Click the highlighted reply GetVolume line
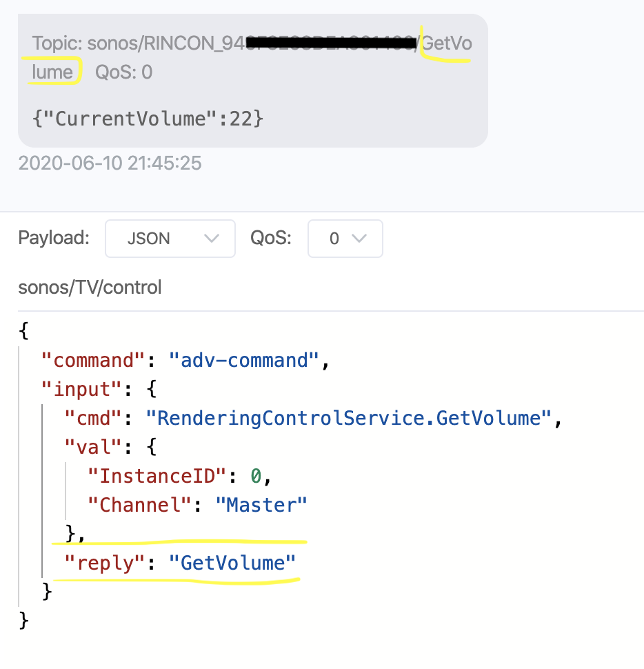The height and width of the screenshot is (669, 644). click(x=179, y=563)
